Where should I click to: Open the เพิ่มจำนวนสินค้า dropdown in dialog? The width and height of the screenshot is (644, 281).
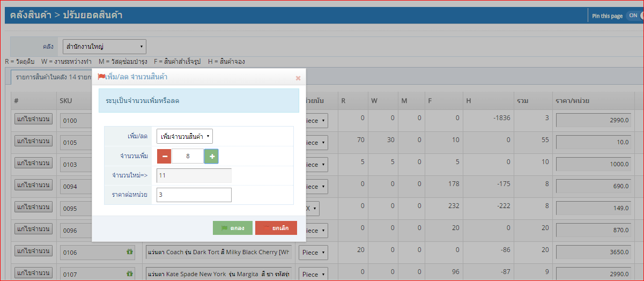tap(184, 136)
